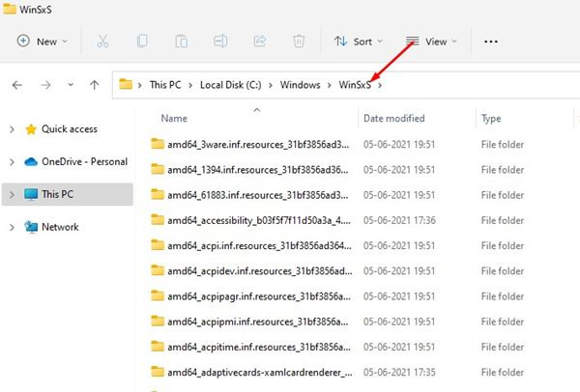Click date 05-06-2021 17:36 of amd64_accessibility
The image size is (580, 392).
pos(399,220)
